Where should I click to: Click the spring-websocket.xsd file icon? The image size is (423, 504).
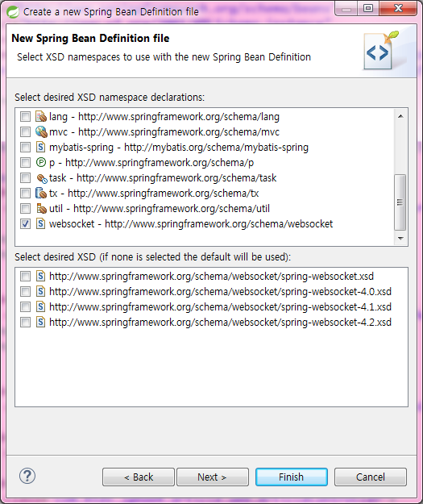[40, 276]
